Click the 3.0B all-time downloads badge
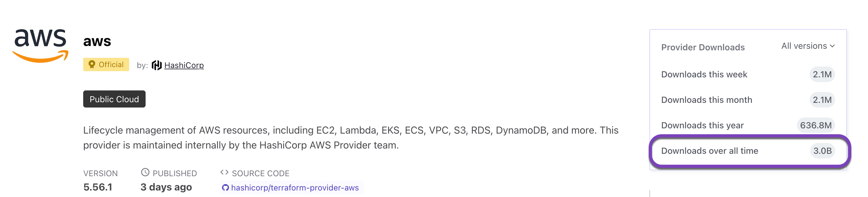 tap(822, 151)
